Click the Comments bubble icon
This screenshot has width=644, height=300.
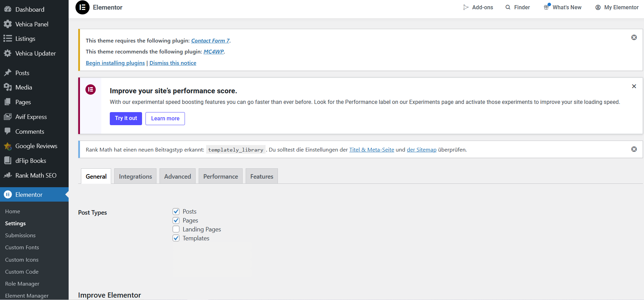point(8,131)
